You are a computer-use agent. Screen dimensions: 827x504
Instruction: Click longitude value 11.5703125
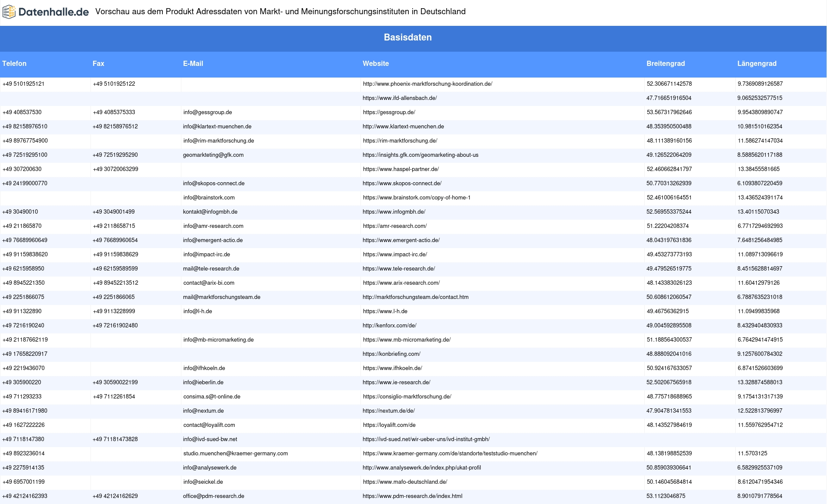752,454
